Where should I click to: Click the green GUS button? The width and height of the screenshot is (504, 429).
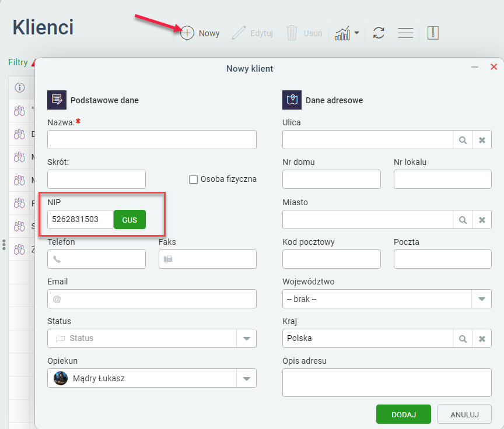[129, 220]
